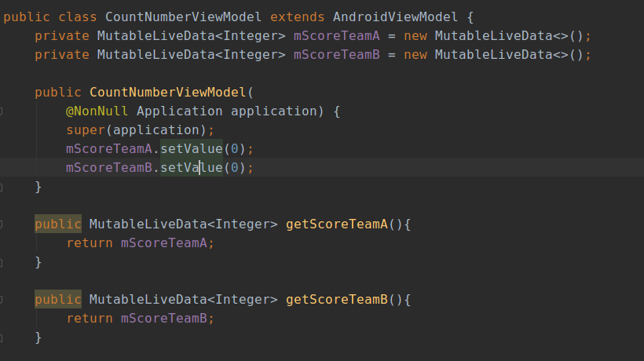The height and width of the screenshot is (361, 644).
Task: Click 'return' inside getScoreTeamB
Action: [90, 319]
